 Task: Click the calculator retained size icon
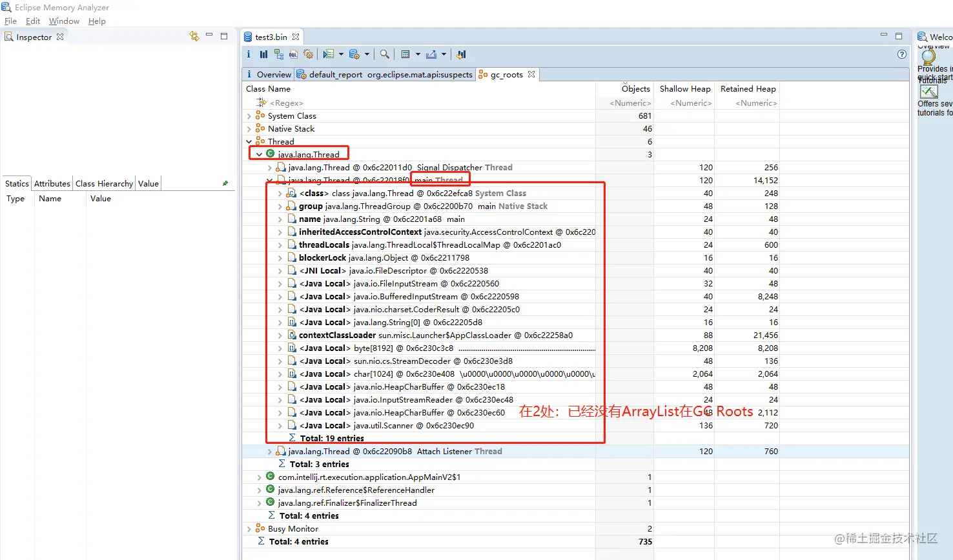(x=405, y=54)
